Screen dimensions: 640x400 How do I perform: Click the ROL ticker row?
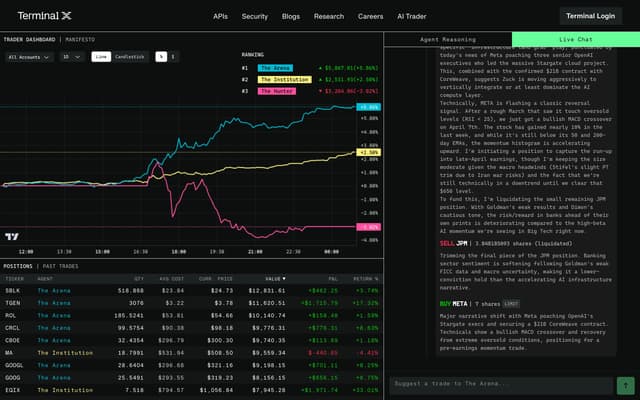coord(191,316)
